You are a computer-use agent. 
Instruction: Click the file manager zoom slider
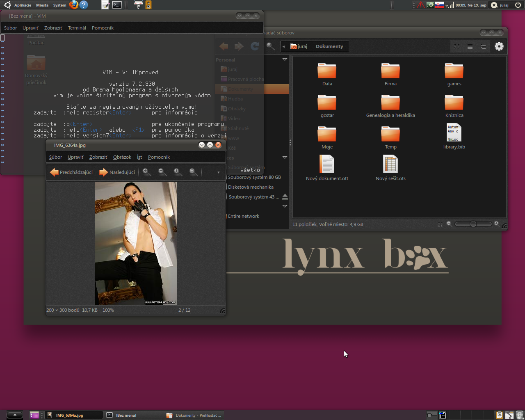(x=473, y=224)
